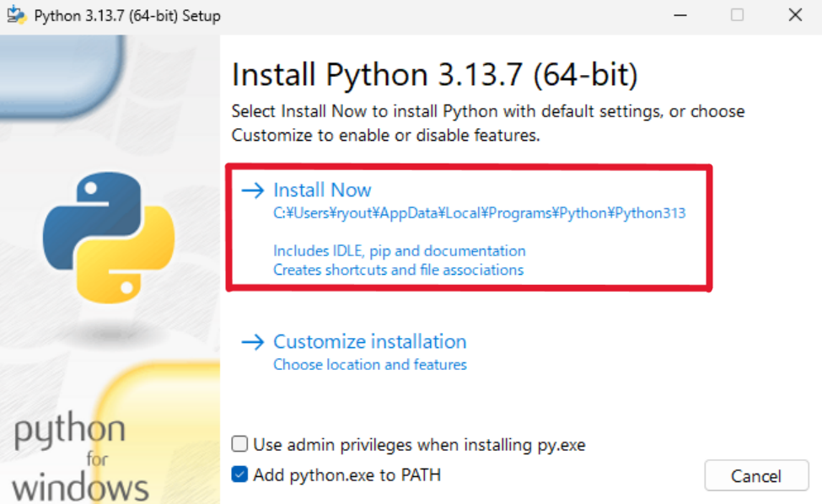Open the Customize installation option
This screenshot has height=504, width=822.
[x=369, y=342]
